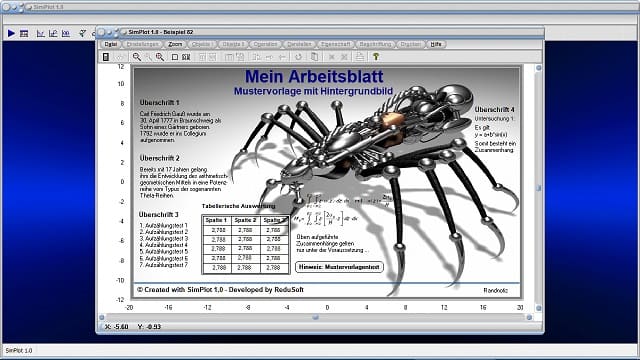Viewport: 640px width, 360px height.
Task: Click the 'Spalte 1' table header
Action: coord(216,220)
